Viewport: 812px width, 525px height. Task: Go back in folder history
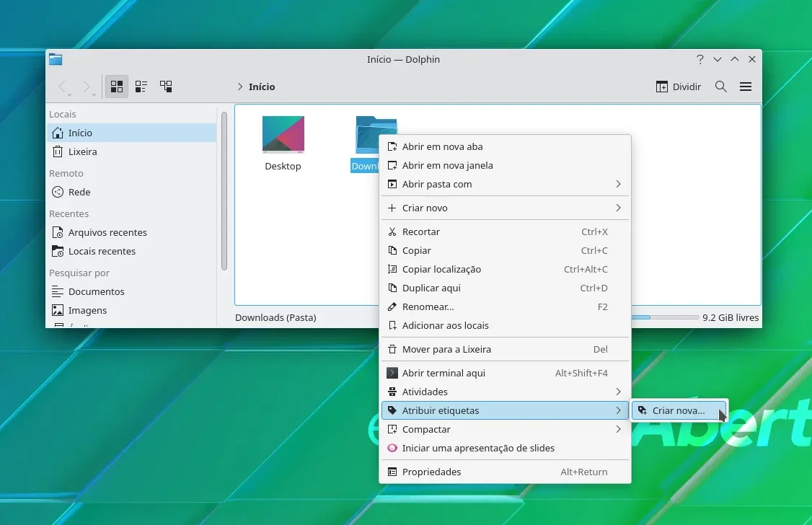[x=63, y=87]
